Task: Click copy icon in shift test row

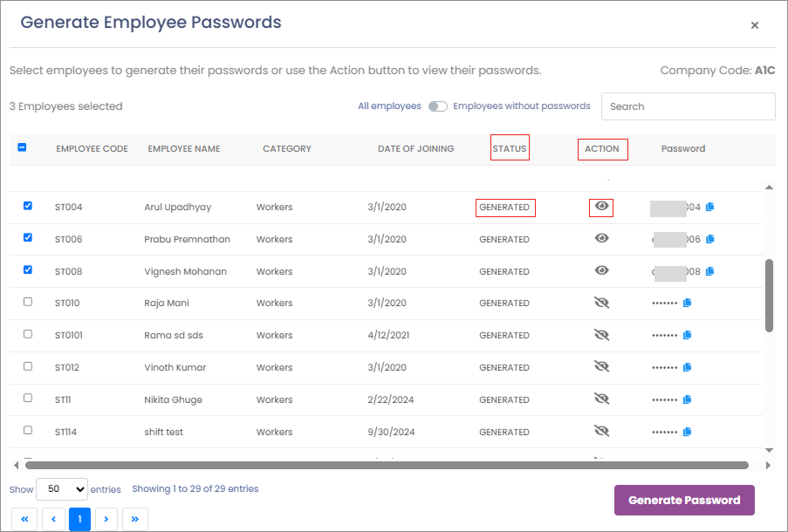Action: click(687, 432)
